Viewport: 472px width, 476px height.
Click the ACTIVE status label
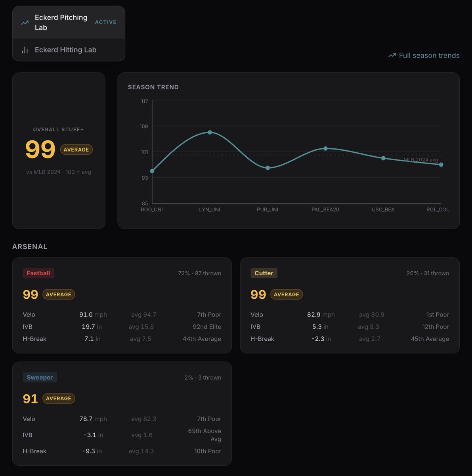point(106,22)
